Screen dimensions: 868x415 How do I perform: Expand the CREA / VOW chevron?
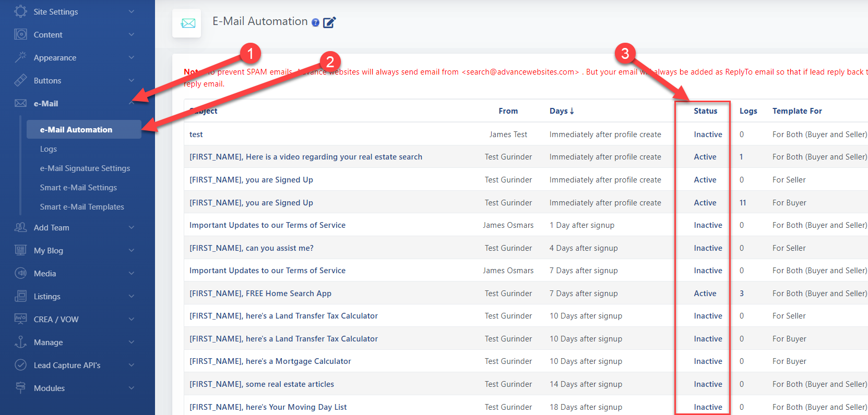132,319
